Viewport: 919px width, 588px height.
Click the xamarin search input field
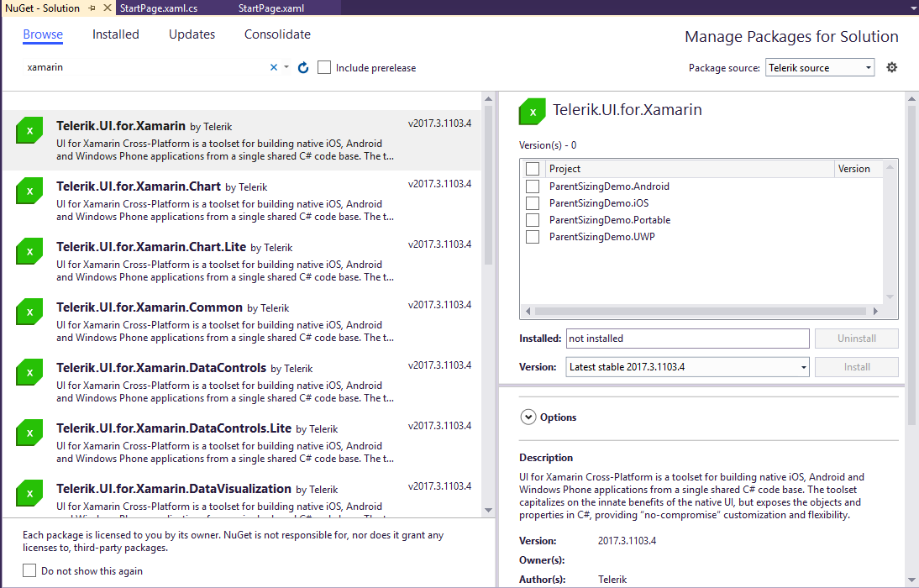point(145,67)
